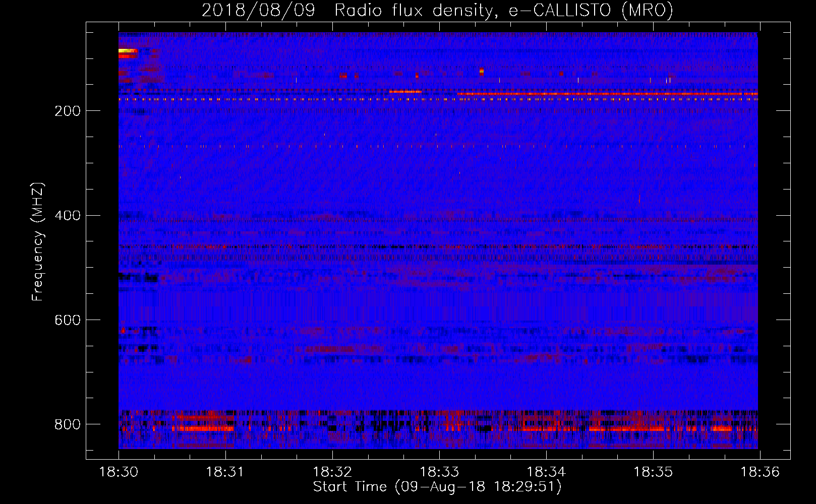
Task: Click the 400 frequency tick label
Action: pyautogui.click(x=68, y=216)
